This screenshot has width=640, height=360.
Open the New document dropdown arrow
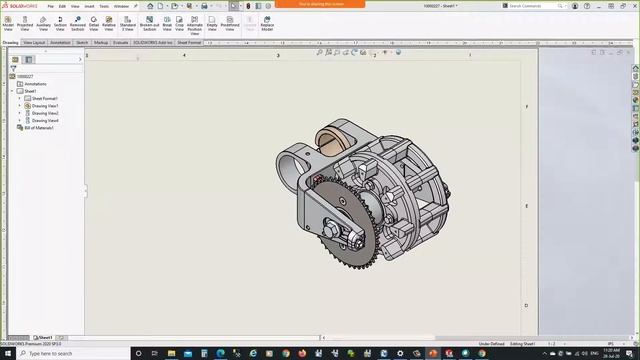pyautogui.click(x=167, y=6)
